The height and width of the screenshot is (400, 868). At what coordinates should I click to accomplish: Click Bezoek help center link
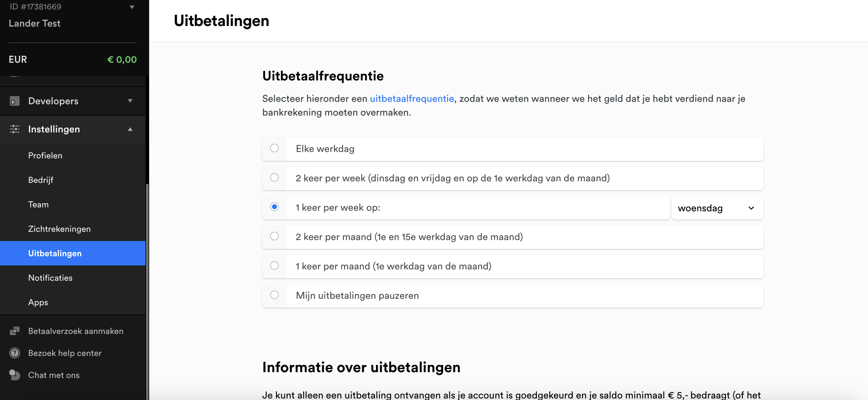pos(65,353)
